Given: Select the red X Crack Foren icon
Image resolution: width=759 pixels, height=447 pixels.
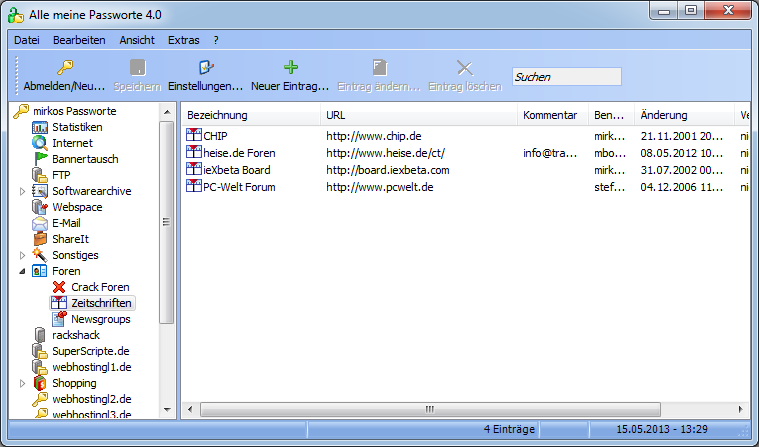Looking at the screenshot, I should [x=59, y=287].
